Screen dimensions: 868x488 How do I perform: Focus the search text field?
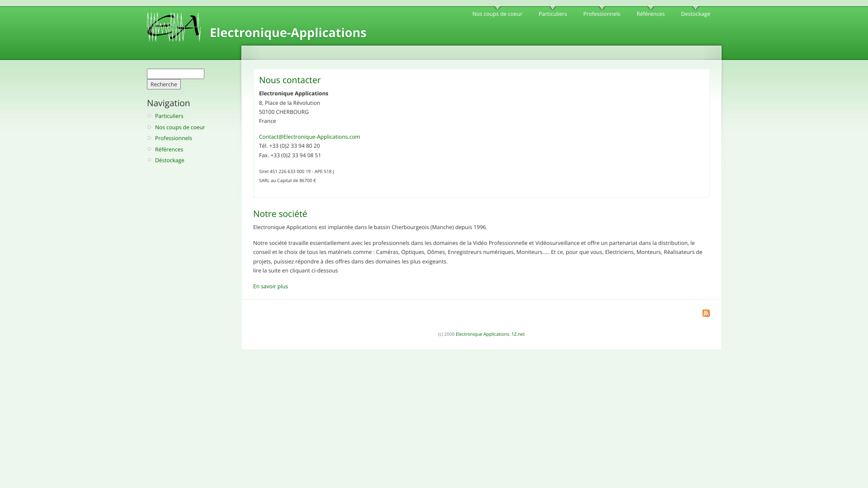175,74
